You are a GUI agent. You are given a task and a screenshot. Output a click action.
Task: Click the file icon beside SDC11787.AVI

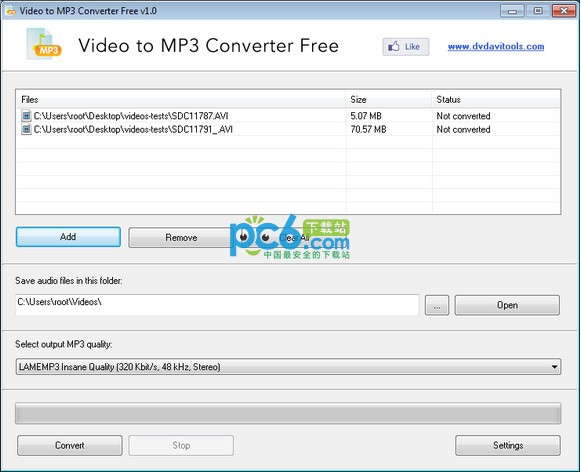(26, 116)
